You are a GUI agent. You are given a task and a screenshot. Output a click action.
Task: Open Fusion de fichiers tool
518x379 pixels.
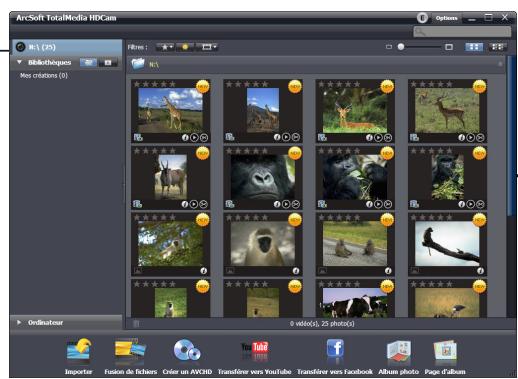coord(130,350)
